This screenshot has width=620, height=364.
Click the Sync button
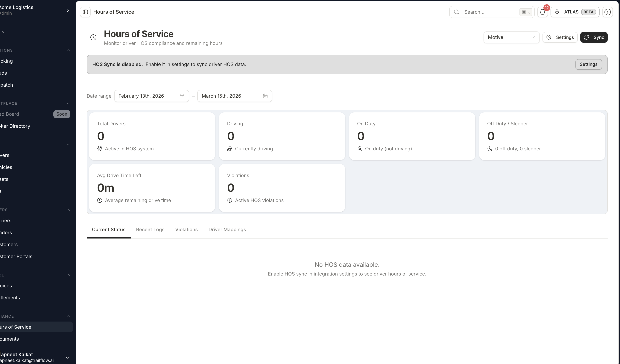coord(594,37)
